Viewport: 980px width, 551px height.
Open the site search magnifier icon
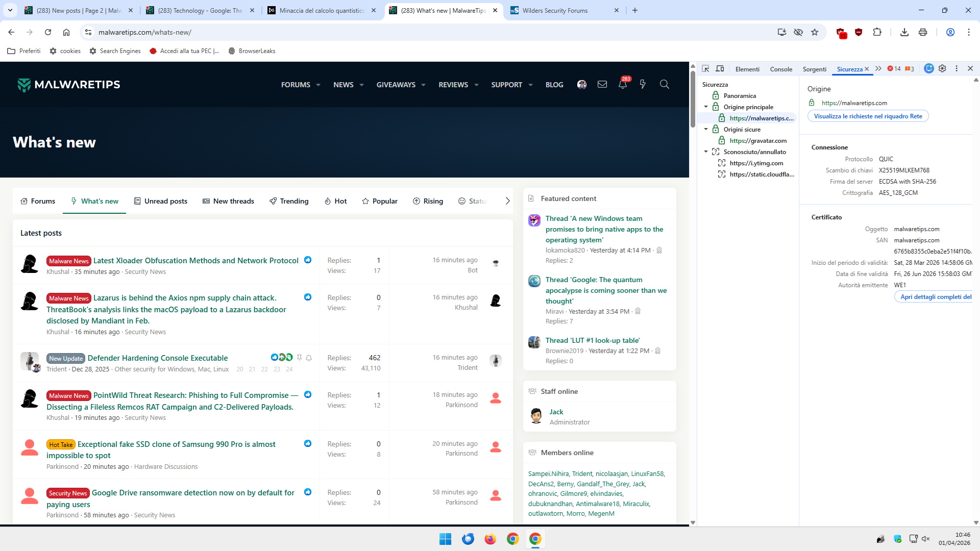click(x=664, y=85)
